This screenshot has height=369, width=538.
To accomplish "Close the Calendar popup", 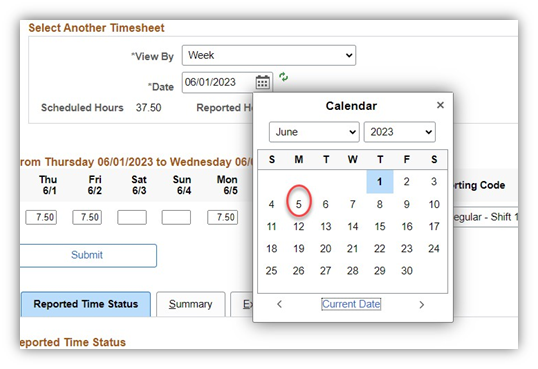I will (440, 105).
